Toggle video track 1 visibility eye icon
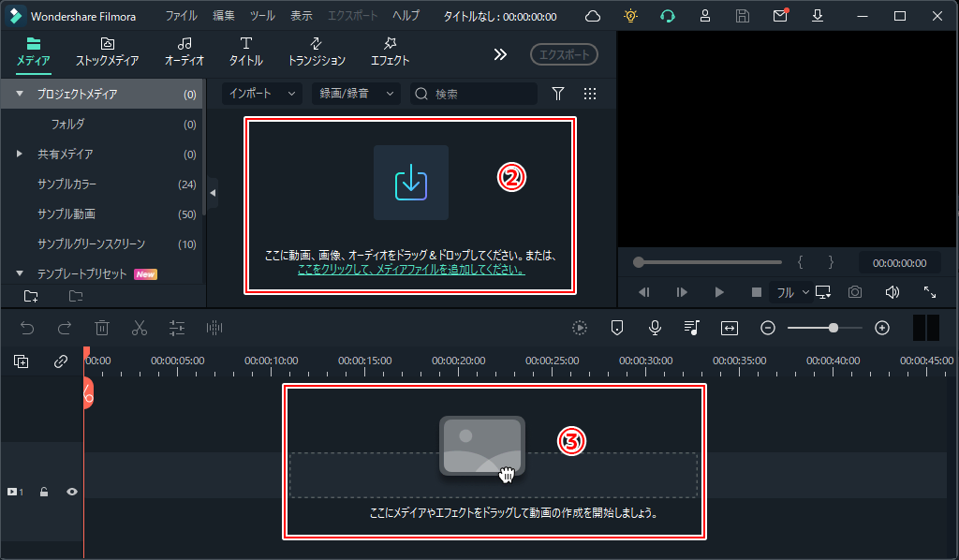959x560 pixels. point(71,492)
